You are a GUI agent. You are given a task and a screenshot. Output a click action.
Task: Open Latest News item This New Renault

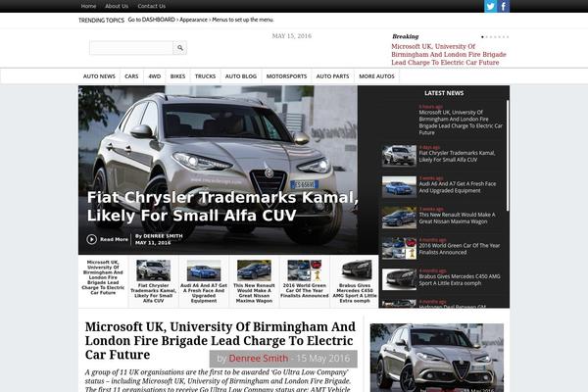point(457,218)
